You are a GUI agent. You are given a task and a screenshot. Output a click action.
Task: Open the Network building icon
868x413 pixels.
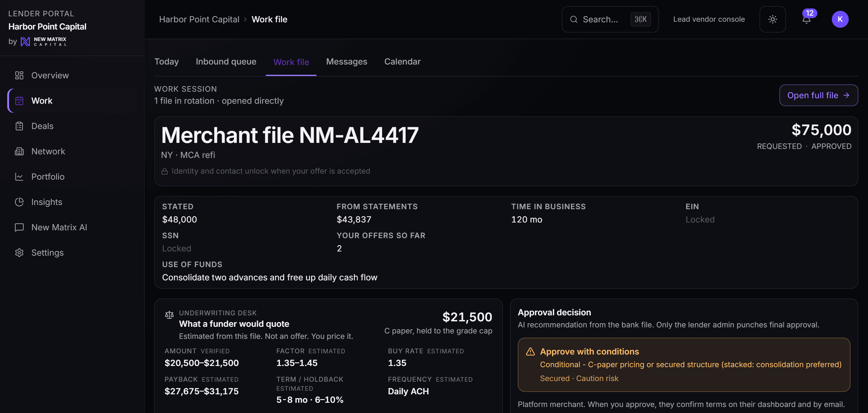coord(19,151)
